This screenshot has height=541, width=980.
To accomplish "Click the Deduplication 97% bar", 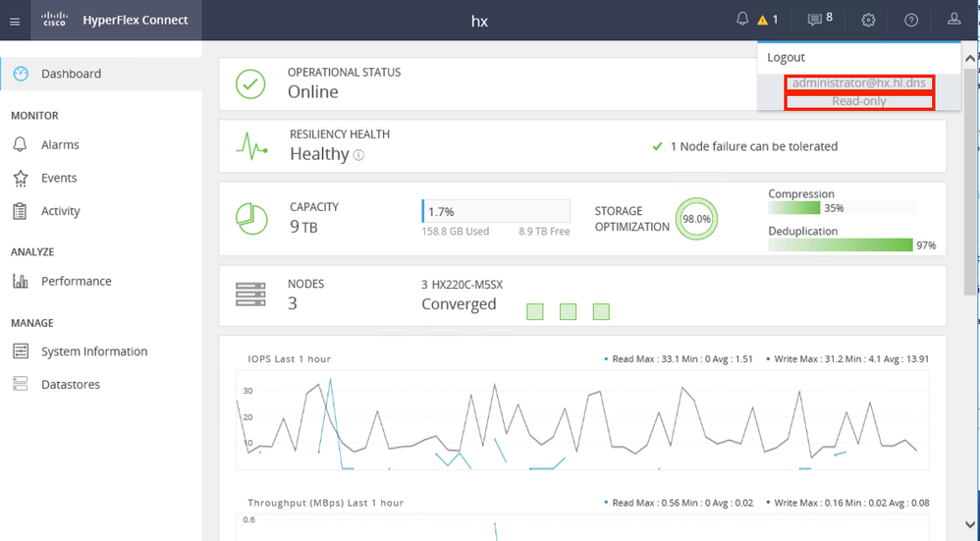I will pos(841,244).
